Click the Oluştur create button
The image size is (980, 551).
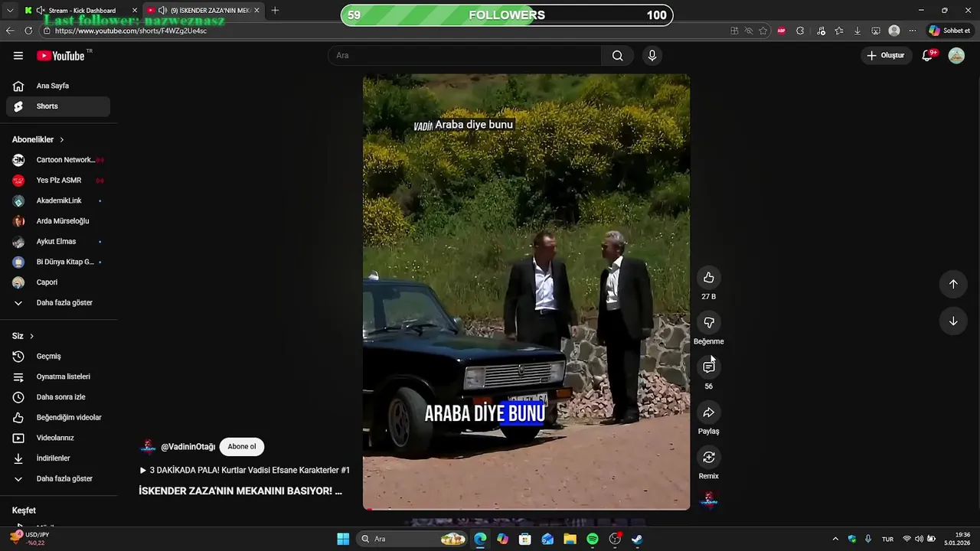point(886,55)
